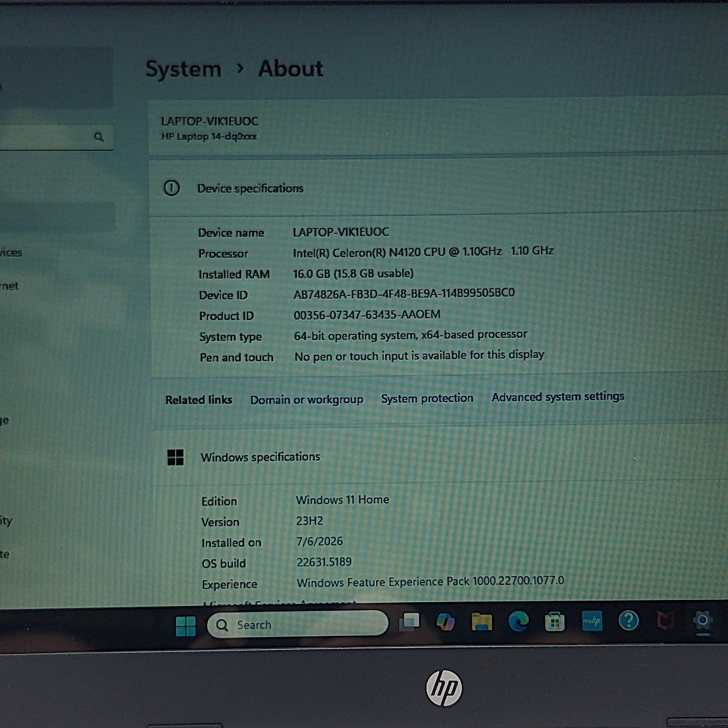Screen dimensions: 728x728
Task: Launch Copilot from the taskbar
Action: pos(445,622)
